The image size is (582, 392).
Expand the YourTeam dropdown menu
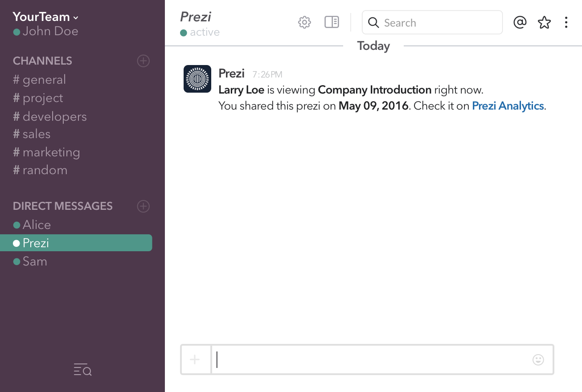click(45, 17)
